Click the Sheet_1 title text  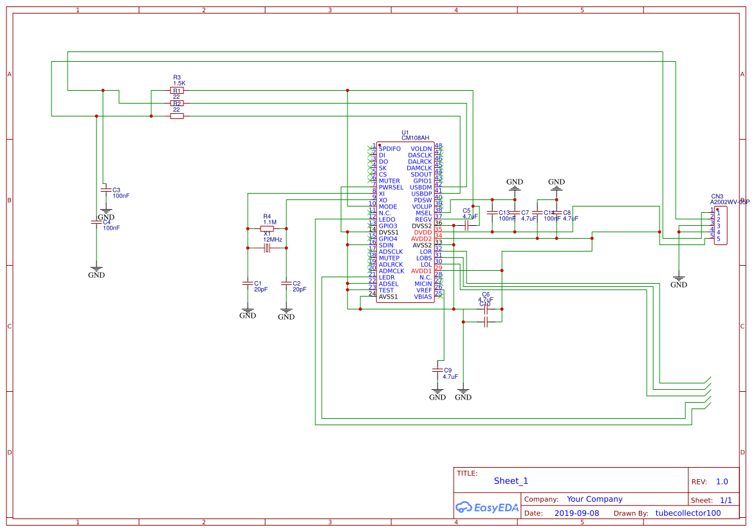click(x=511, y=481)
